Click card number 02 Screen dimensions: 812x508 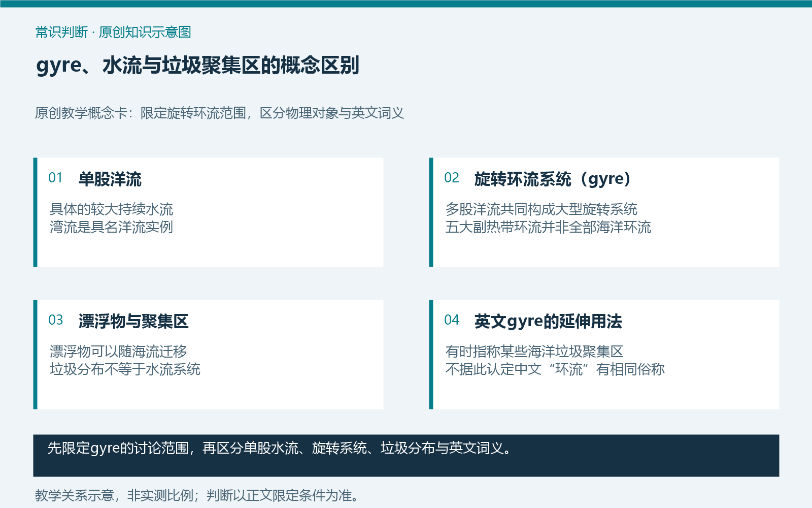pyautogui.click(x=451, y=178)
